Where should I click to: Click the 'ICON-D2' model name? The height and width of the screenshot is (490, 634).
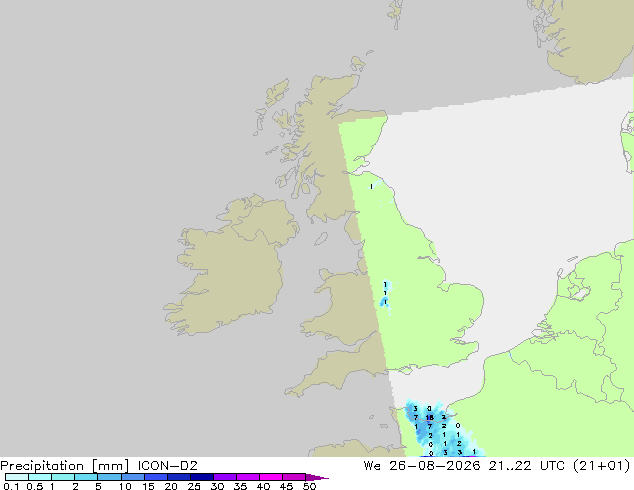(168, 466)
